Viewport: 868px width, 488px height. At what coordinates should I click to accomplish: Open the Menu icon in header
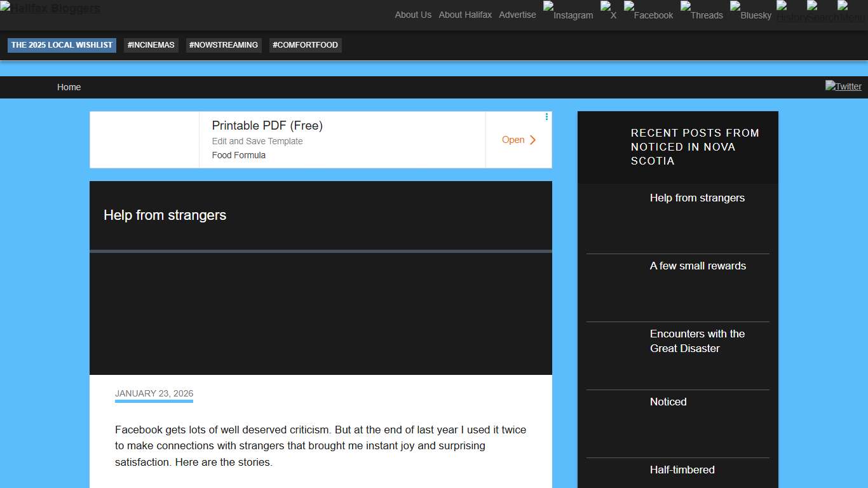pyautogui.click(x=851, y=12)
